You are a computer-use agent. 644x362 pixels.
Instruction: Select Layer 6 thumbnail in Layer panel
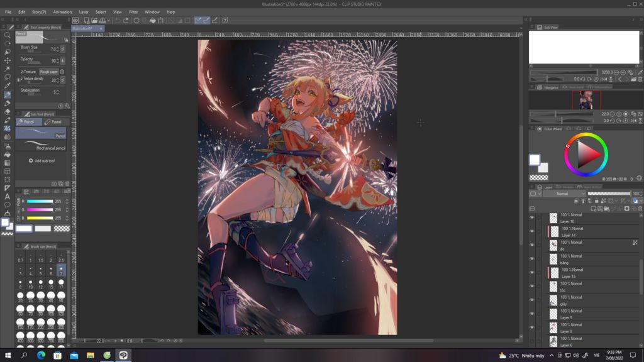point(553,341)
